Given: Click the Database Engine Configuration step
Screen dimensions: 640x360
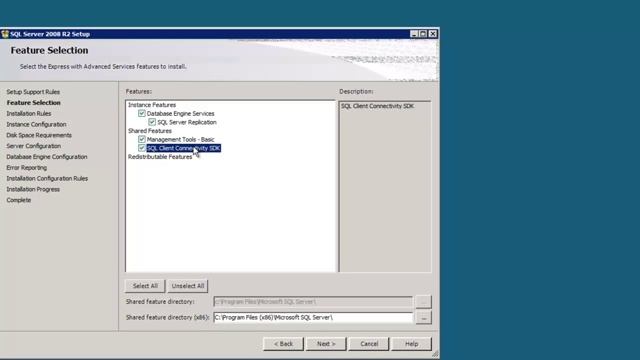Looking at the screenshot, I should click(47, 157).
